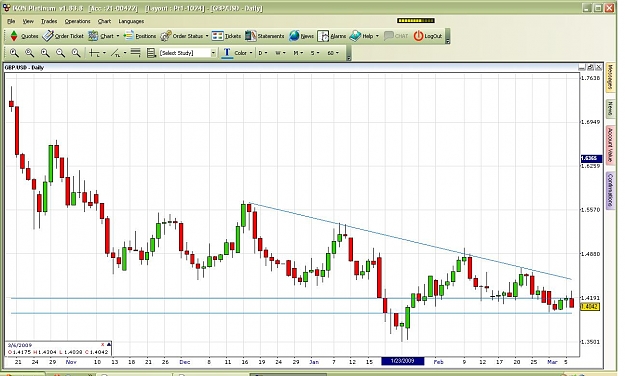Click the first zoom magnifier icon
Image resolution: width=625 pixels, height=376 pixels.
(14, 53)
